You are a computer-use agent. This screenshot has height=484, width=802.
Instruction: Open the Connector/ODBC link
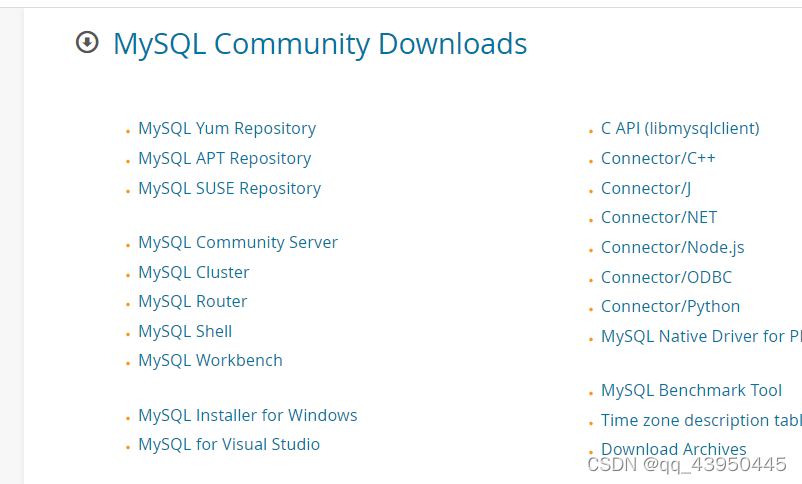(x=666, y=277)
